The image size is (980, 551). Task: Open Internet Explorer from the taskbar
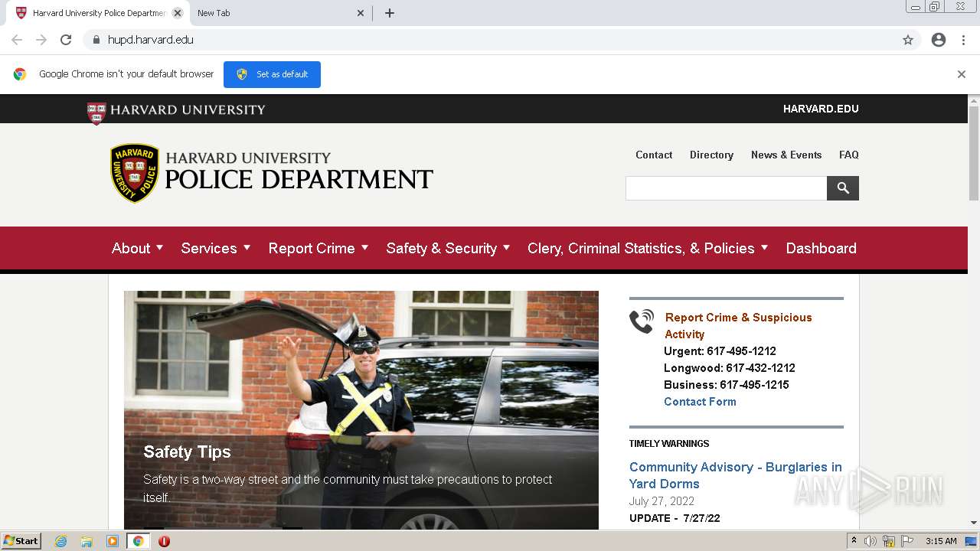(x=60, y=541)
